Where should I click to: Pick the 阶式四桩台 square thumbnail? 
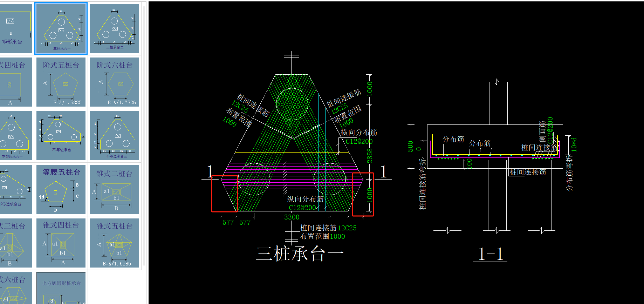click(16, 82)
